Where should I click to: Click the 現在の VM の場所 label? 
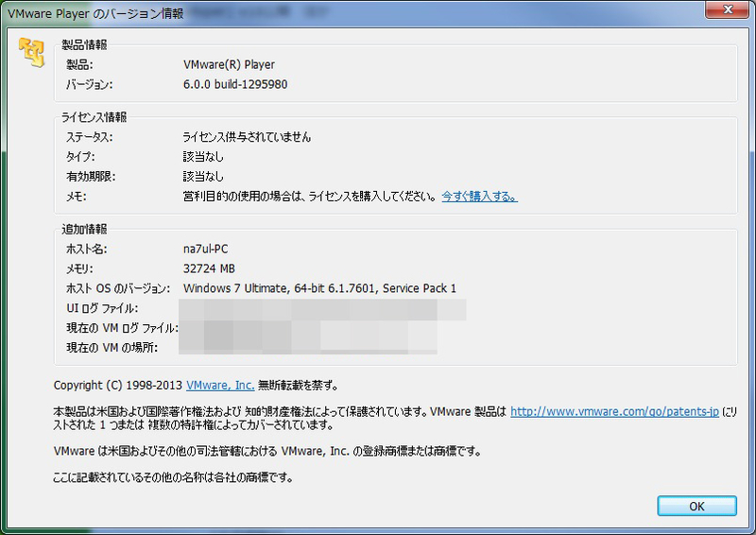(112, 348)
